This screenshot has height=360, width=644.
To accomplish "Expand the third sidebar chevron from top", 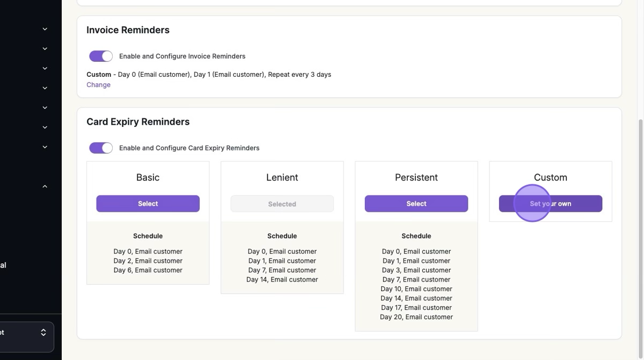I will point(45,68).
